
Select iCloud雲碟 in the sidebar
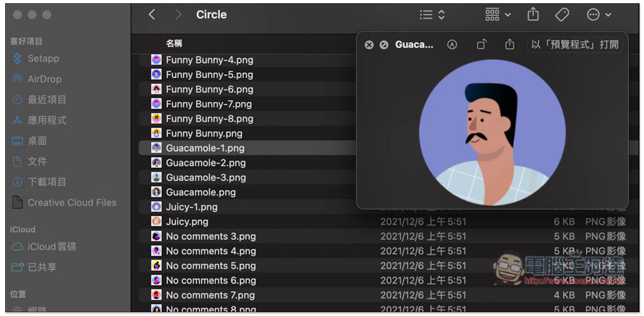coord(52,246)
